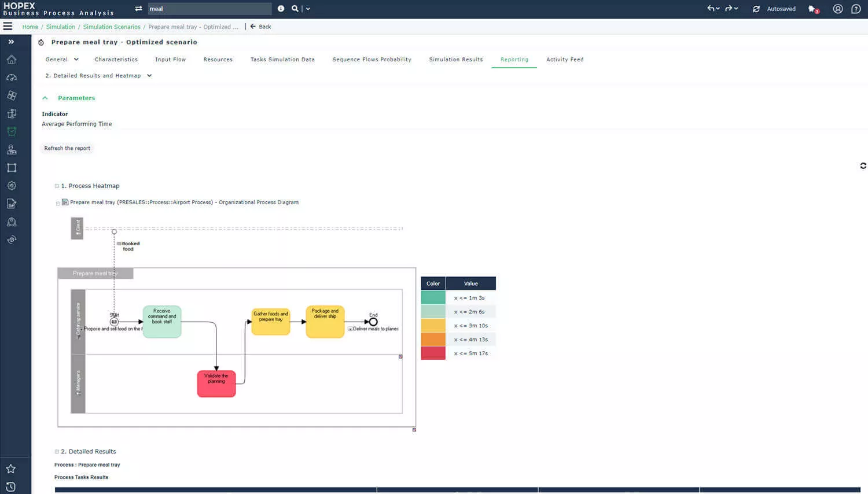Open '2. Detailed Results and Heatmap' dropdown
Viewport: 868px width, 494px height.
pyautogui.click(x=149, y=75)
